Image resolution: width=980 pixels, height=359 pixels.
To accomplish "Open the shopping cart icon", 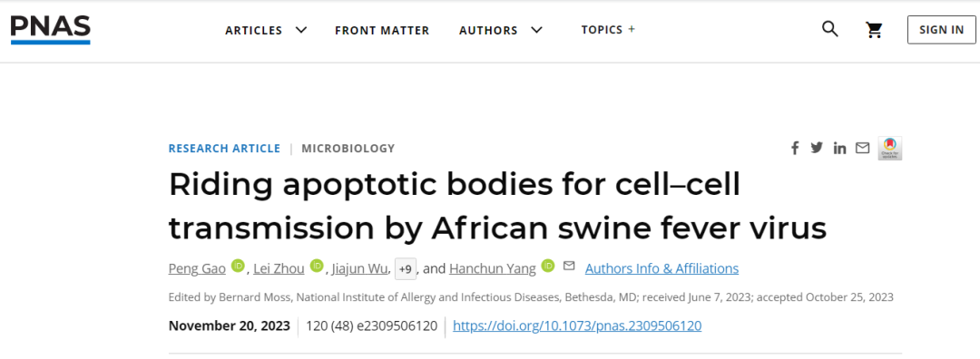I will pyautogui.click(x=874, y=30).
